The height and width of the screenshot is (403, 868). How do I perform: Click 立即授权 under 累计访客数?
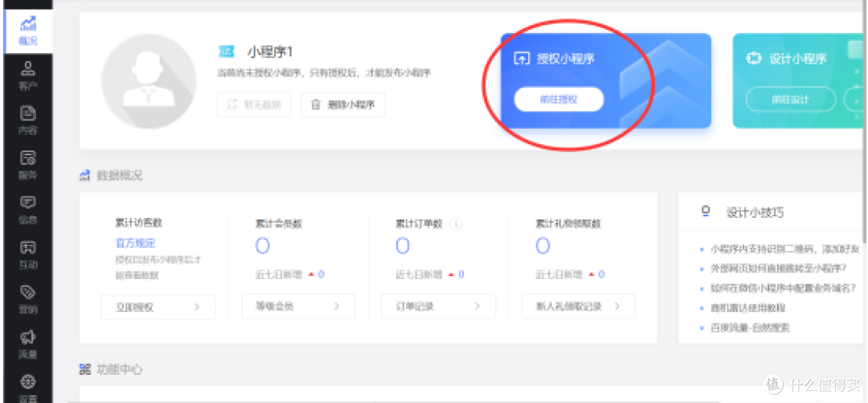pos(158,306)
